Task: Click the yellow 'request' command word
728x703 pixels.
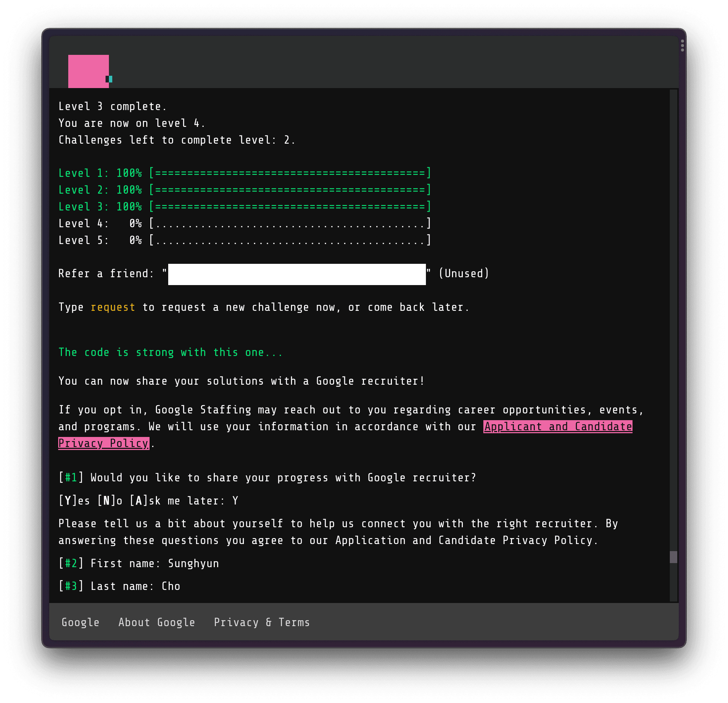Action: 113,307
